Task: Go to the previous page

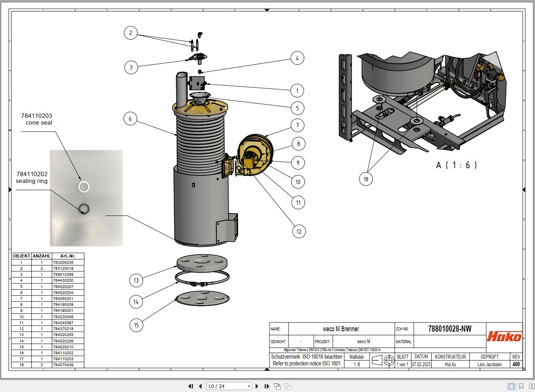Action: coord(200,386)
